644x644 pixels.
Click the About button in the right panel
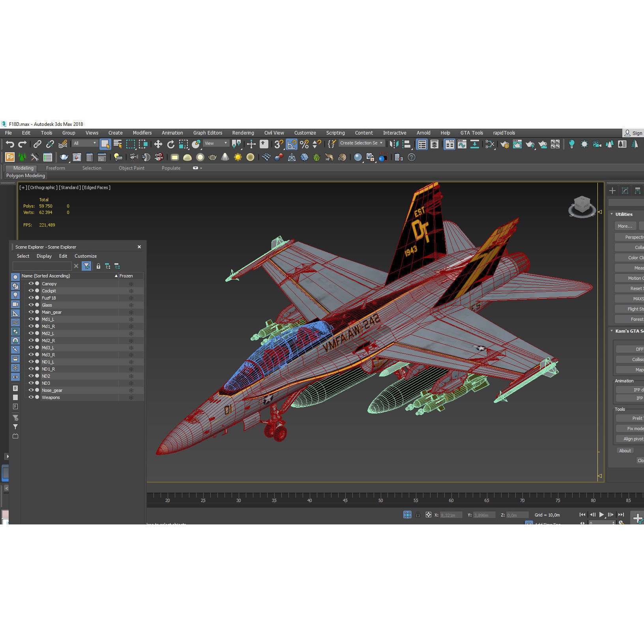point(625,450)
